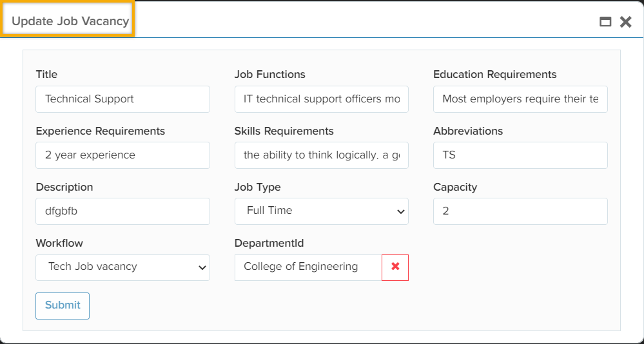Screen dimensions: 644x344
Task: Click the College of Engineering department field
Action: (x=308, y=267)
